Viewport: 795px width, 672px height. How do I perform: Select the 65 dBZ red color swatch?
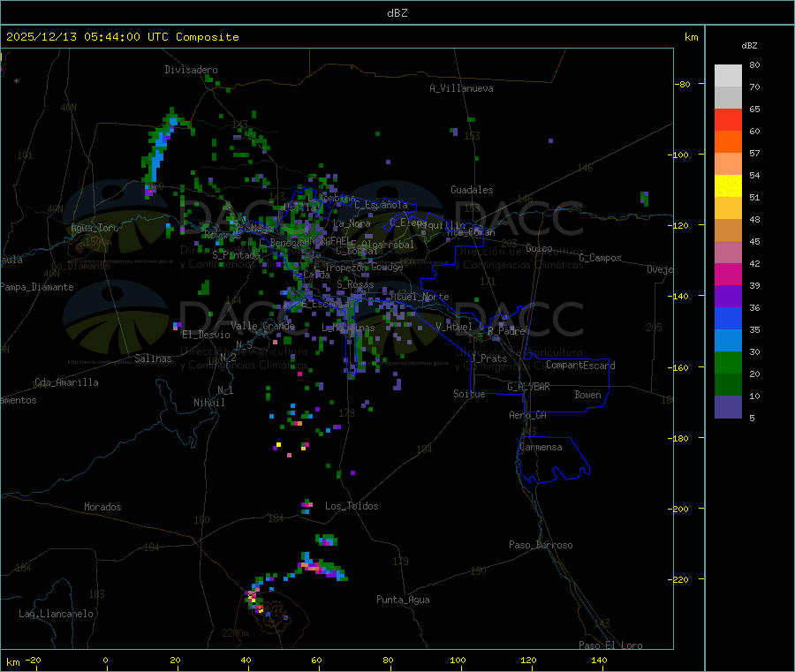click(728, 119)
